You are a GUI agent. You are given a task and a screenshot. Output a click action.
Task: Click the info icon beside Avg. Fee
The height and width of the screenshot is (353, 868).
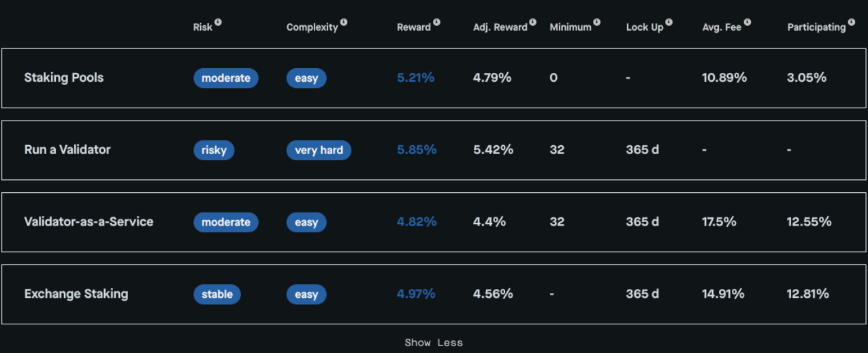click(x=748, y=23)
